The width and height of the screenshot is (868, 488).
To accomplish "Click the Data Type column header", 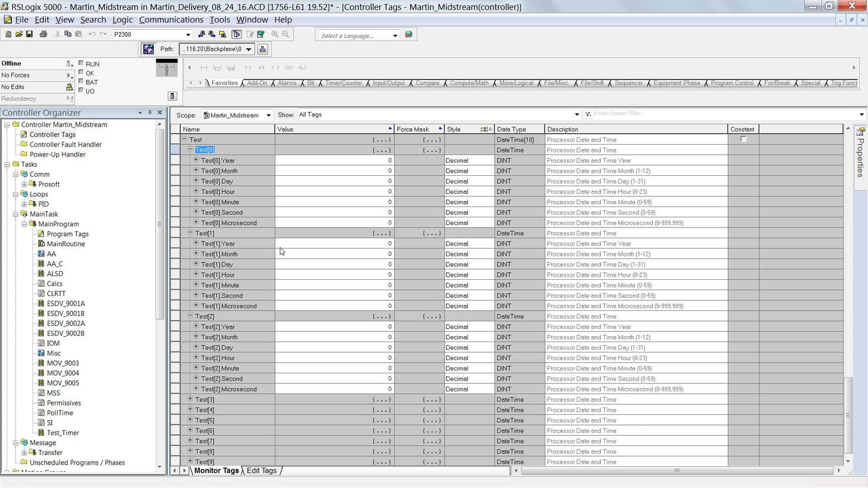I will 520,129.
